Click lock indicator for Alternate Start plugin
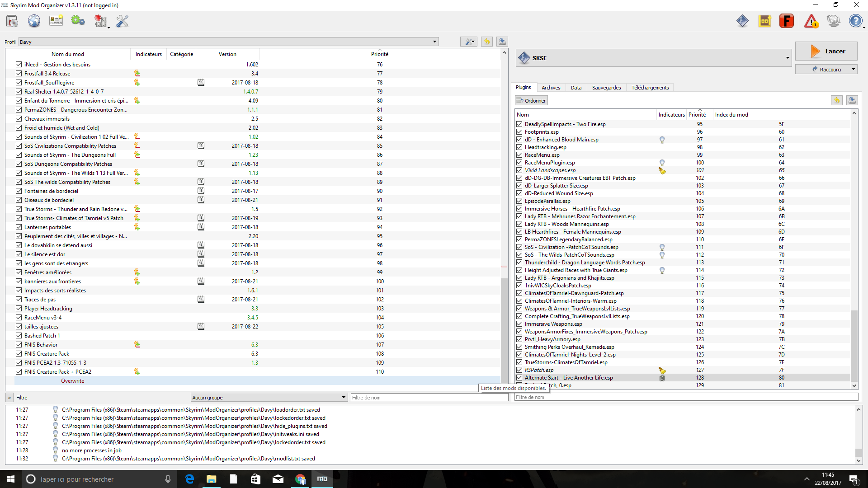Screen dimensions: 868x488 [x=662, y=378]
